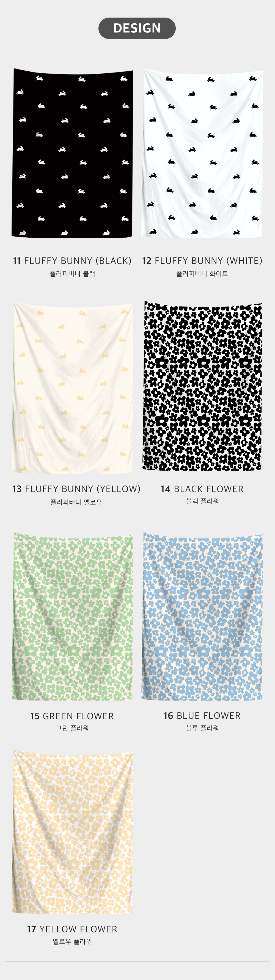Click the Korean caption '옐로우 플라워'
Viewport: 275px width, 980px height.
[x=72, y=941]
